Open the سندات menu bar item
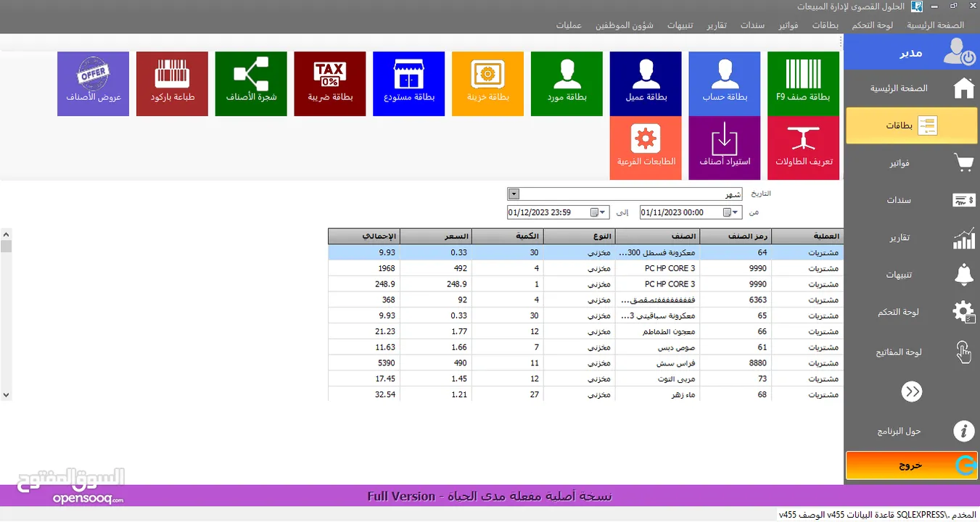Screen dimensions: 980x522 tap(752, 25)
